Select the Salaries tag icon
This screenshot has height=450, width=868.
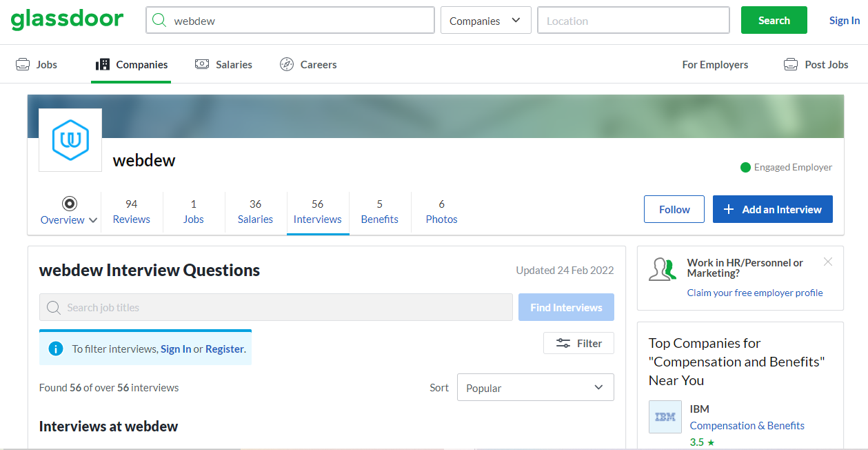202,63
